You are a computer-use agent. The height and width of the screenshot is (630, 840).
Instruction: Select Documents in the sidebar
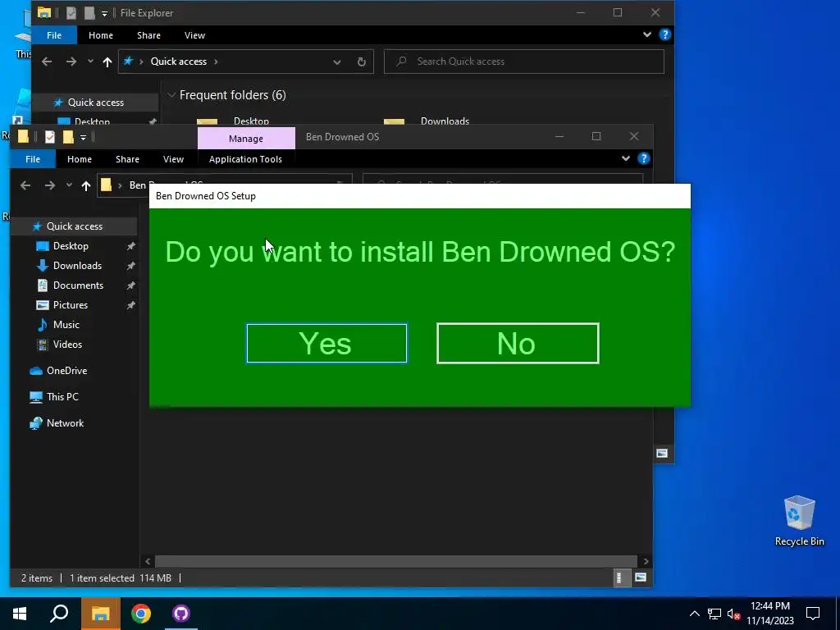[x=78, y=285]
